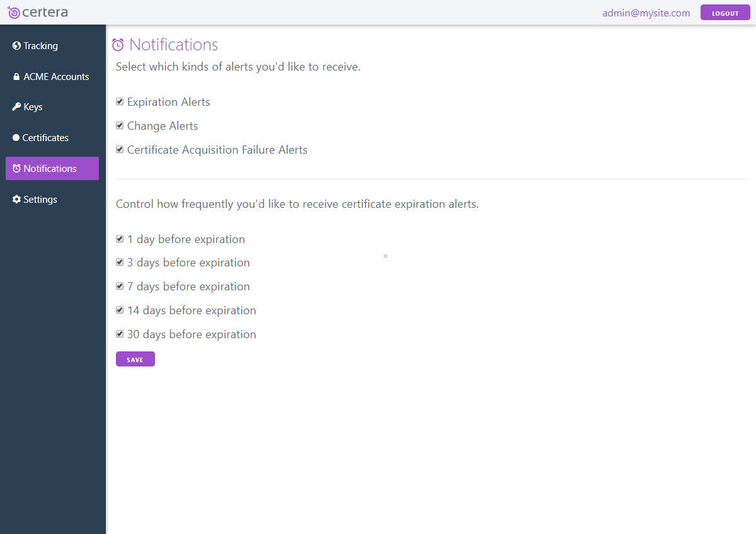Click the gear icon beside Settings
Viewport: 756px width, 534px height.
tap(17, 199)
